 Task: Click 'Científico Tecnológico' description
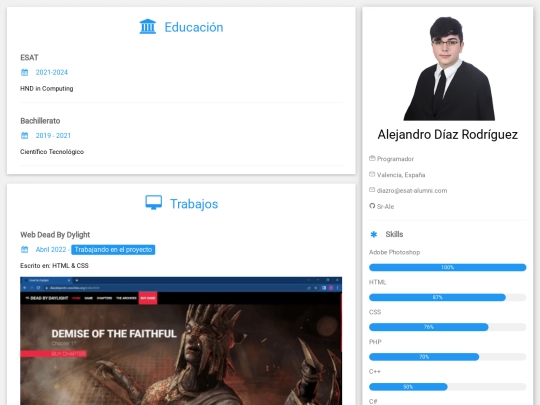click(52, 152)
